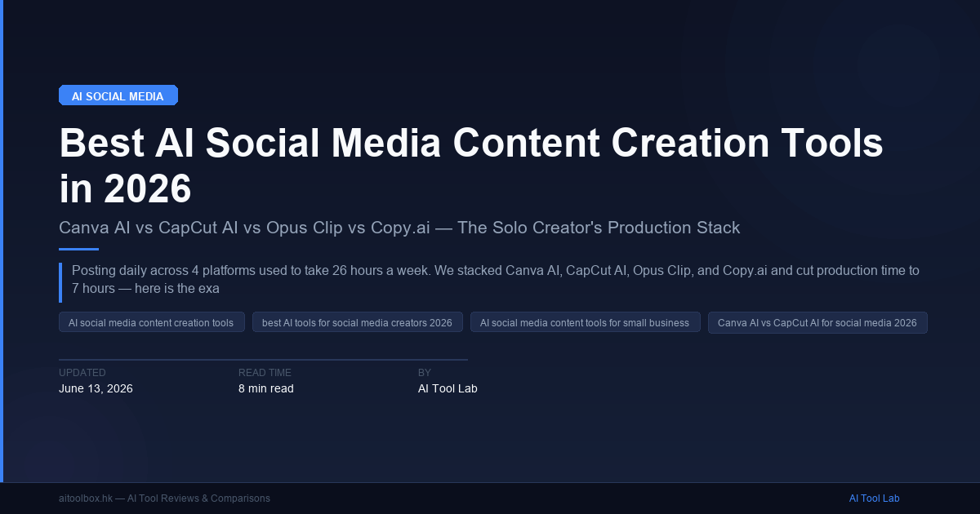Click the UPDATED label
Image resolution: width=980 pixels, height=514 pixels.
[82, 373]
